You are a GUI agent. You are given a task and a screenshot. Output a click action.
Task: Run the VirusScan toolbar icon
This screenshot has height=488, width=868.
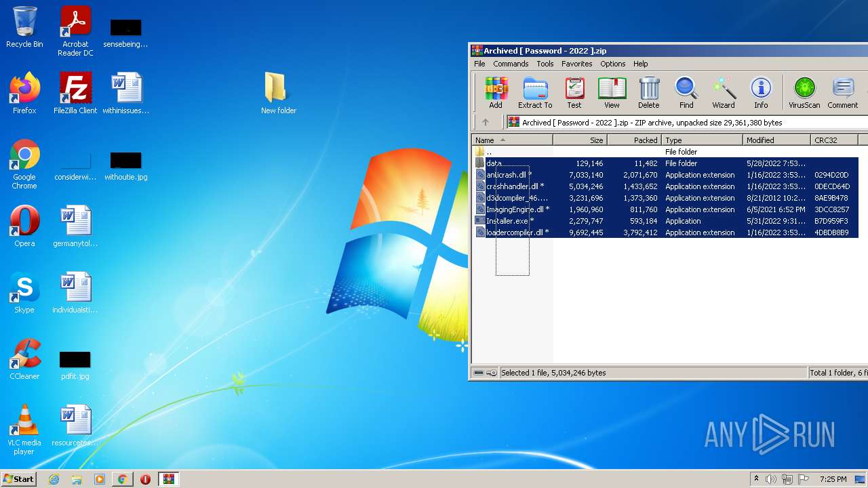point(804,93)
